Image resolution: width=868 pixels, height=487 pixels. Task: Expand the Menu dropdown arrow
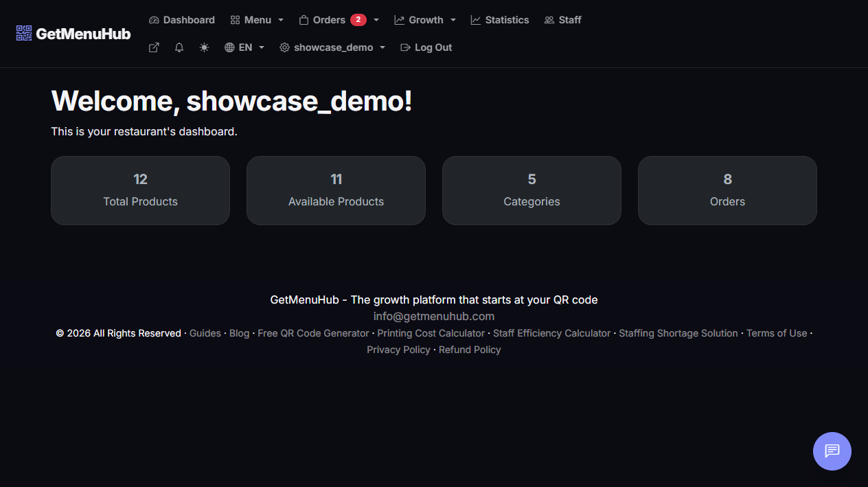280,20
